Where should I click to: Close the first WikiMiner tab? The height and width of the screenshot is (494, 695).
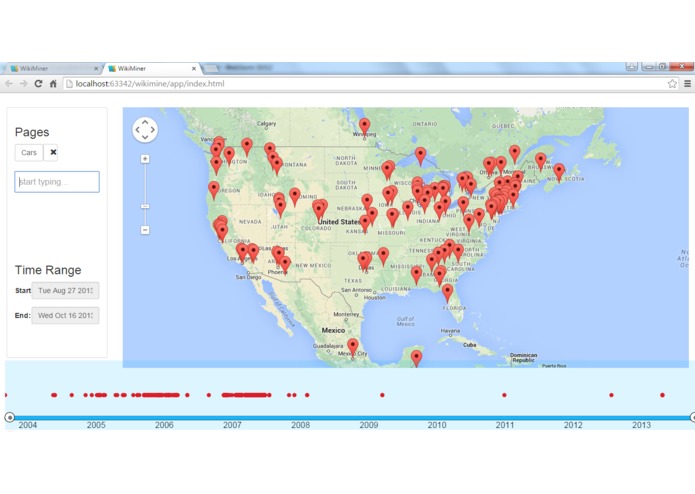(x=96, y=69)
